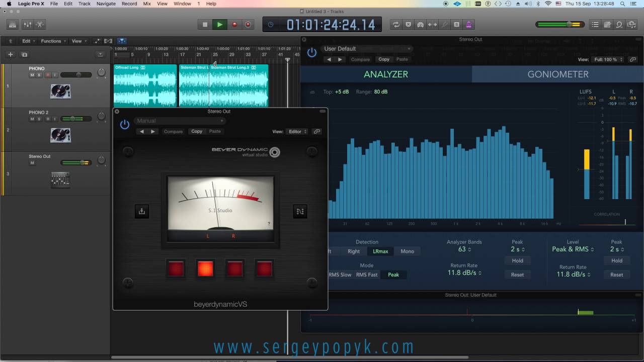
Task: Click the green Play transport button
Action: pyautogui.click(x=219, y=24)
